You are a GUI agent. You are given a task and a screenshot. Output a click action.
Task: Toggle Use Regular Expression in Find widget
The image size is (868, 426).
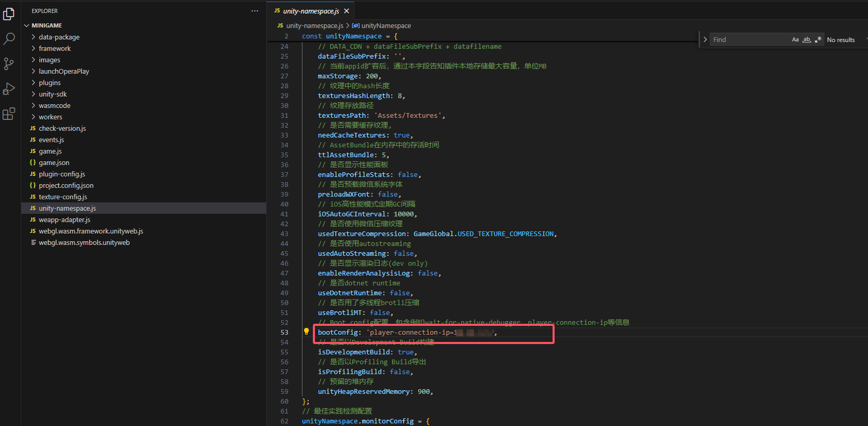tap(818, 39)
